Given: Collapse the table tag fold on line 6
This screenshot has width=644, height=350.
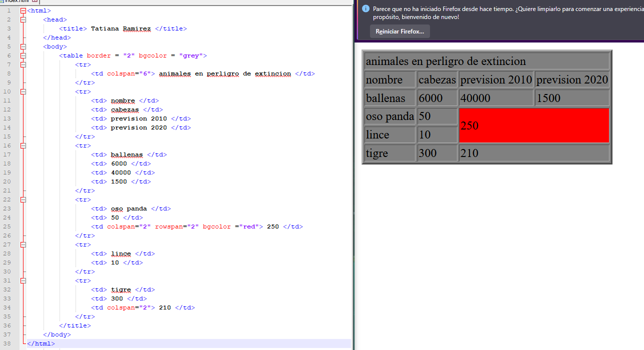Looking at the screenshot, I should [23, 55].
